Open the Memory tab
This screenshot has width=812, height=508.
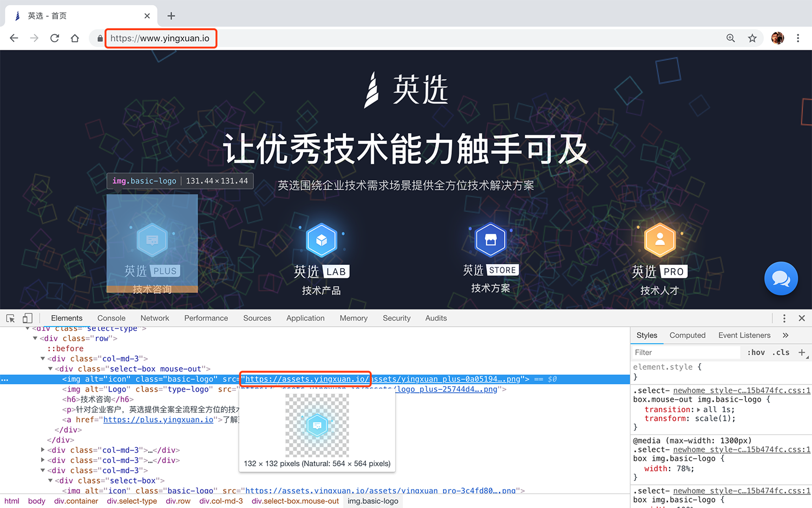click(x=353, y=318)
